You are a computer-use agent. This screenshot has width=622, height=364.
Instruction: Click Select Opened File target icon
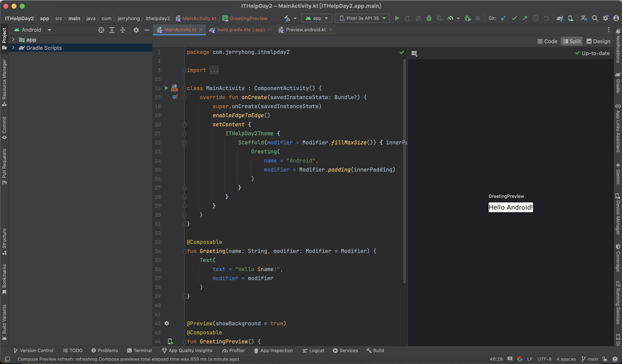[x=101, y=30]
